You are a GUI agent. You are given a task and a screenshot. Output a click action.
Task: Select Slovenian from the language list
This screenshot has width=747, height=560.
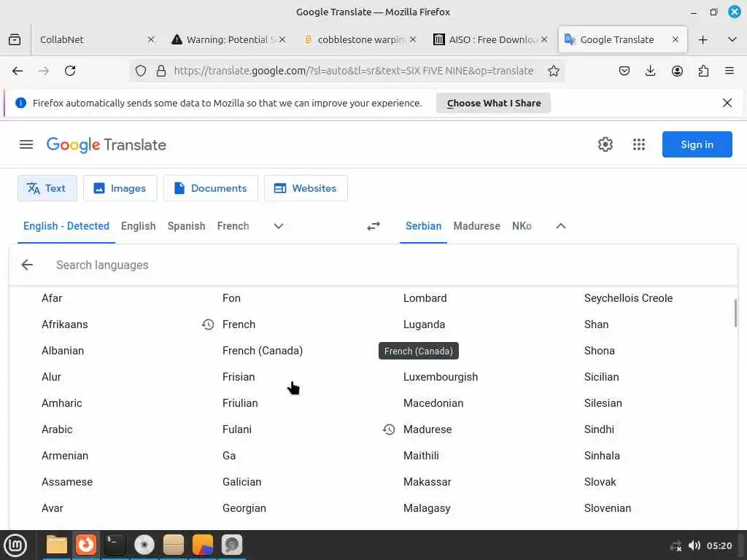point(608,508)
